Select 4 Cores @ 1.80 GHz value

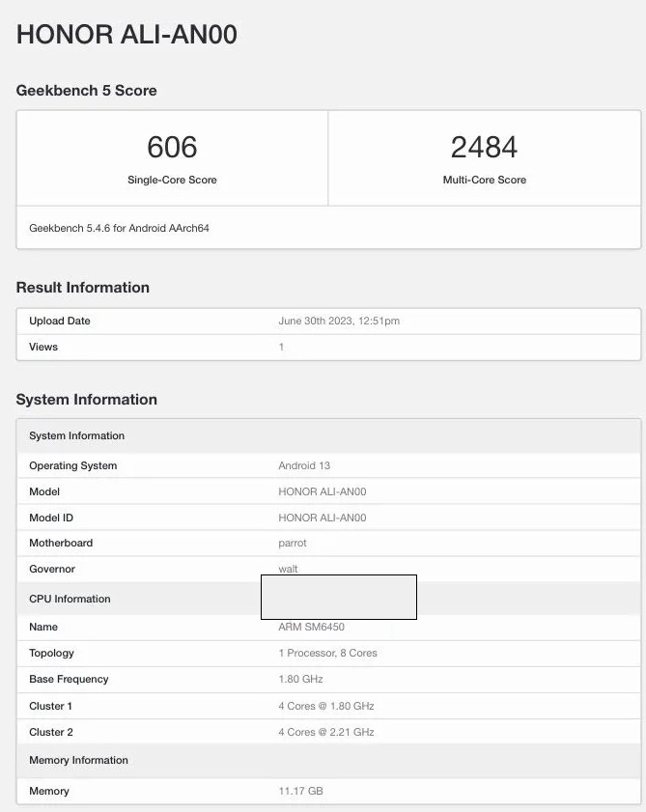[325, 706]
